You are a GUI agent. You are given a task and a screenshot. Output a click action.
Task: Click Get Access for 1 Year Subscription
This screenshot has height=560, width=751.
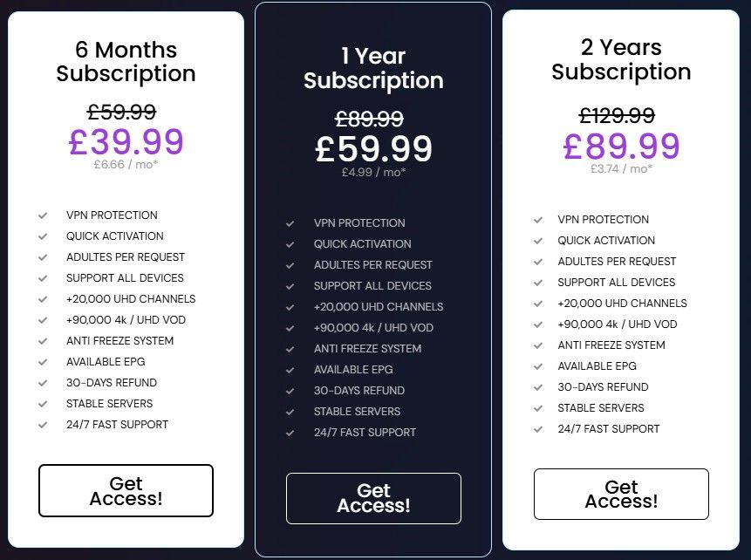click(373, 498)
